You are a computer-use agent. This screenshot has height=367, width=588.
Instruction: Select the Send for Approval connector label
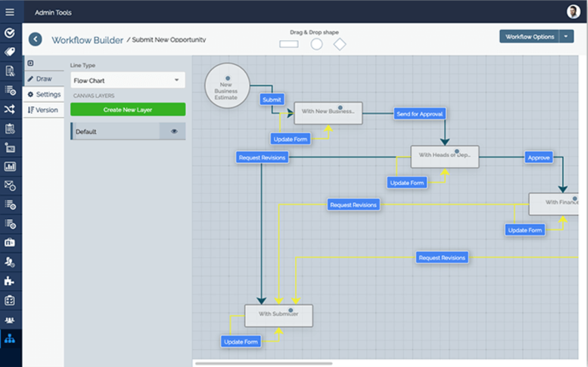click(420, 114)
